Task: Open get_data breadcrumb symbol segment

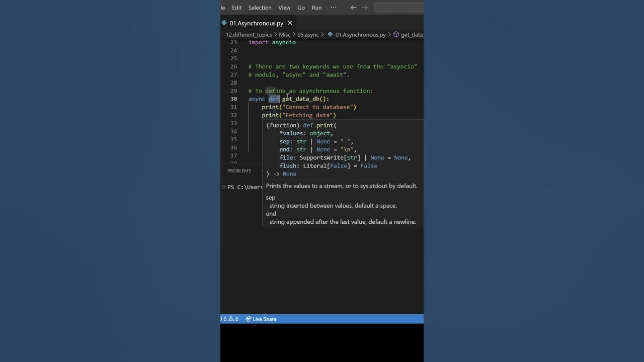Action: [x=412, y=35]
